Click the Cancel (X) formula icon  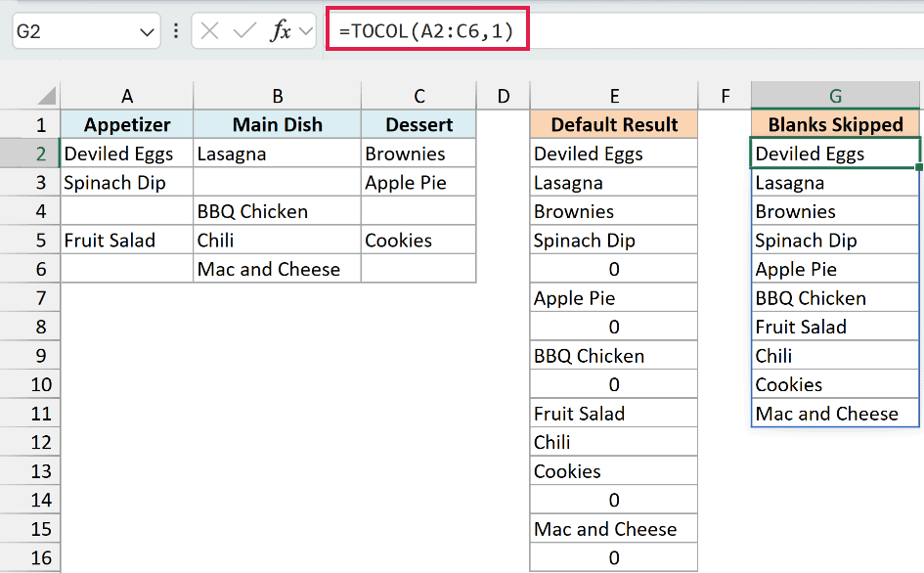click(x=210, y=30)
